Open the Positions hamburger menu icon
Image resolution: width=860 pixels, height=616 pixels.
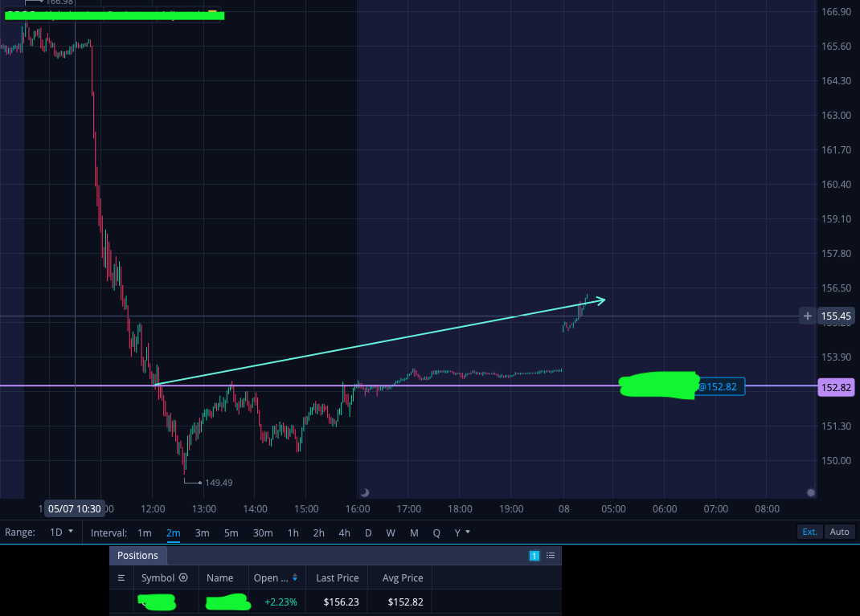click(x=121, y=577)
